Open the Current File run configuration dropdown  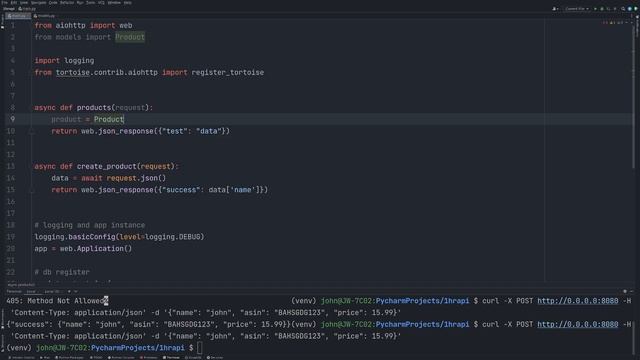pyautogui.click(x=577, y=9)
